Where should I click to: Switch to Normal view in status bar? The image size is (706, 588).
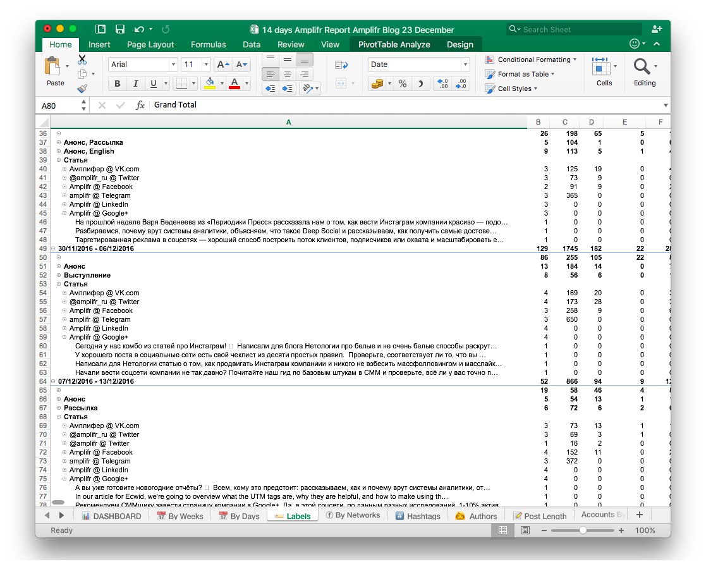tap(503, 530)
